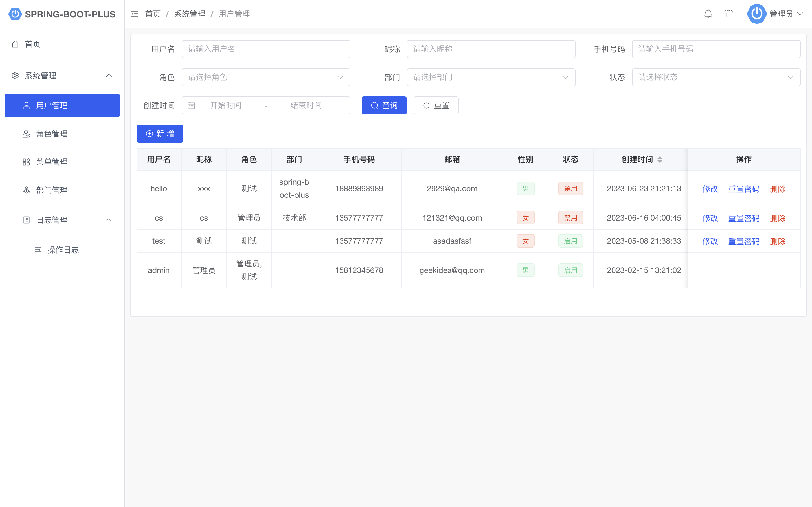The height and width of the screenshot is (507, 812).
Task: Click the calendar icon in 创建时间
Action: (191, 106)
